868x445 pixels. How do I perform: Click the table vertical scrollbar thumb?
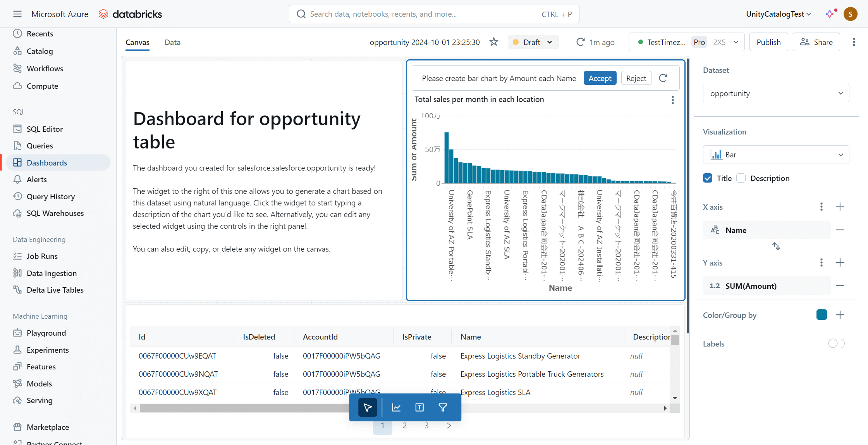click(x=675, y=340)
